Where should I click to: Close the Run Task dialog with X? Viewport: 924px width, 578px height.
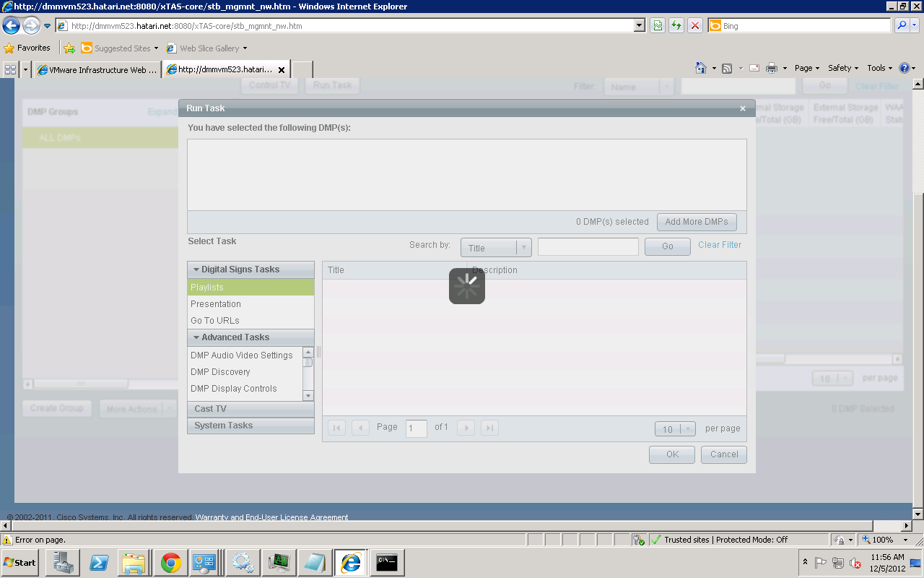743,108
